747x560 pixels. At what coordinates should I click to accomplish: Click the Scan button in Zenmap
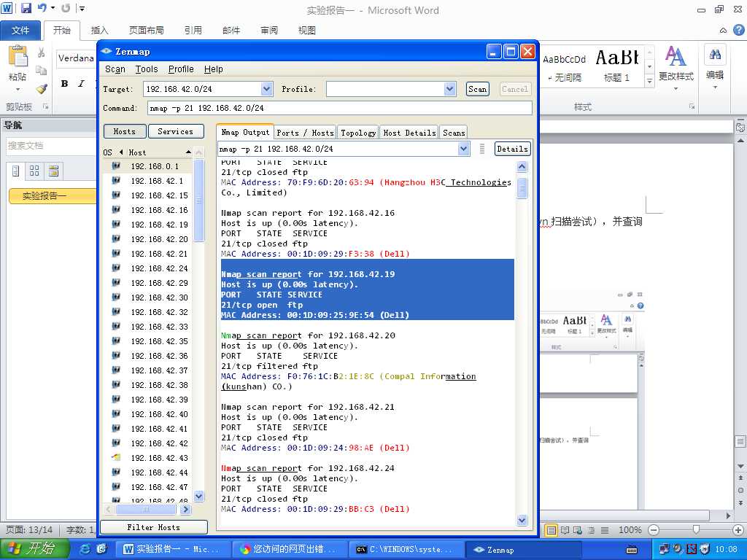(x=477, y=89)
